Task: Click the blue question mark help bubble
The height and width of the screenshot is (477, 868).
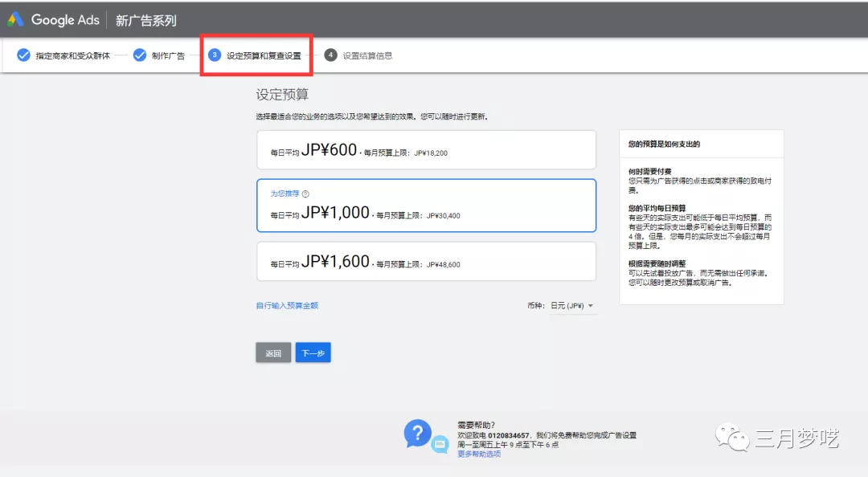Action: 417,434
